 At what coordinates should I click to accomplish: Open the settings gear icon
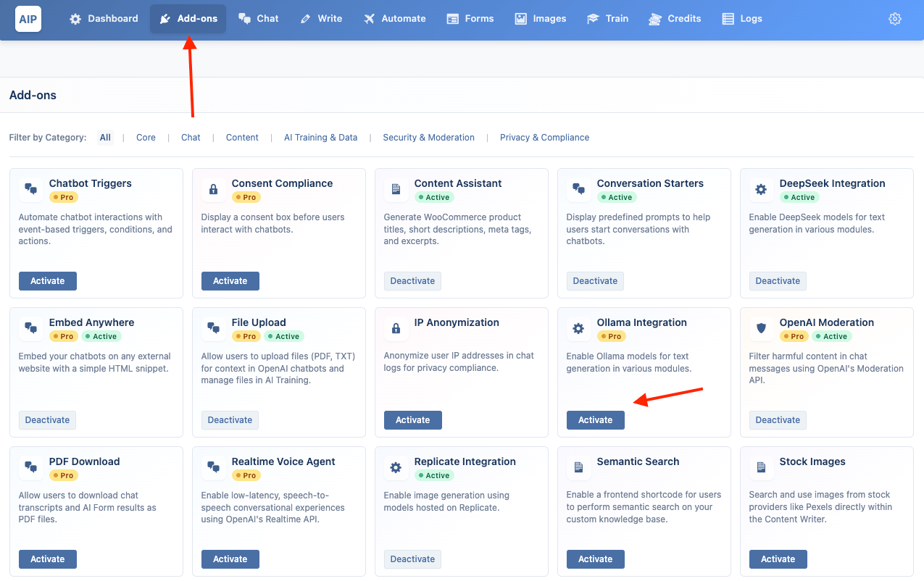click(x=895, y=19)
